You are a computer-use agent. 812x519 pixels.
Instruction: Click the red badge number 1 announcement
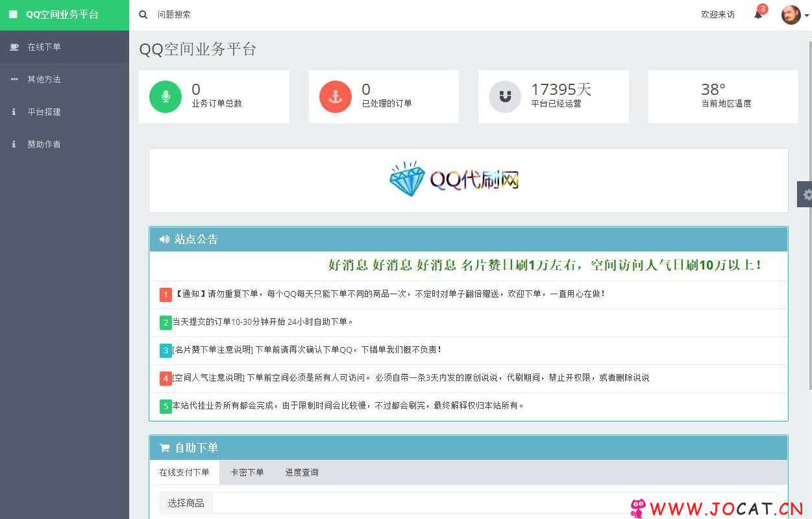click(166, 294)
